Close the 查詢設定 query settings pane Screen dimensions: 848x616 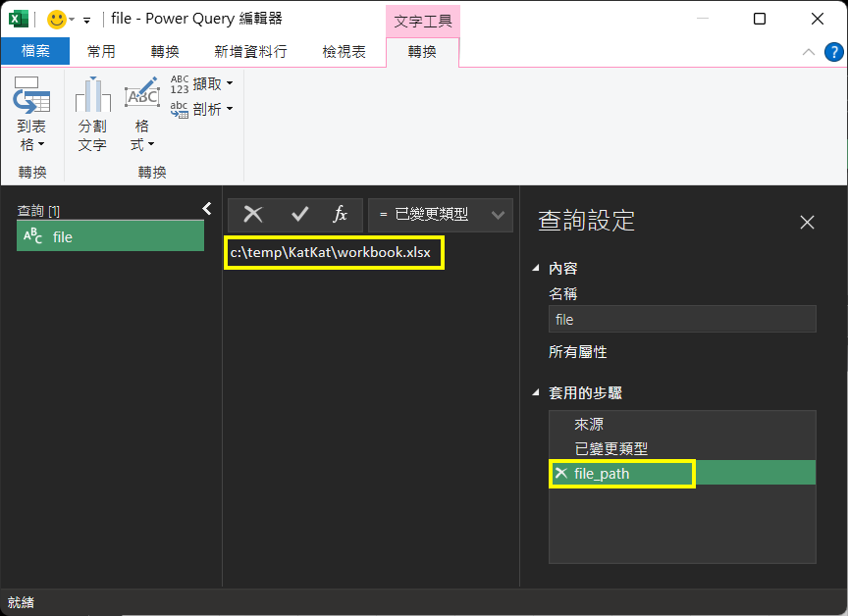[x=807, y=223]
